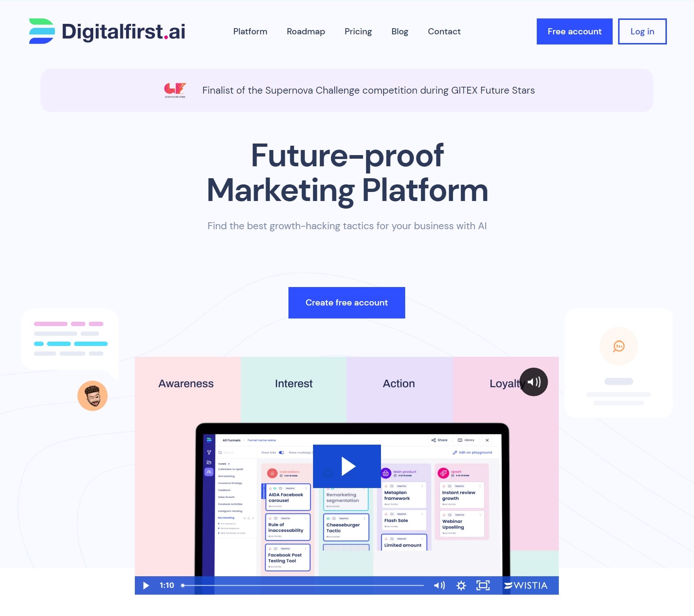
Task: Click the Create free account button
Action: pos(347,303)
